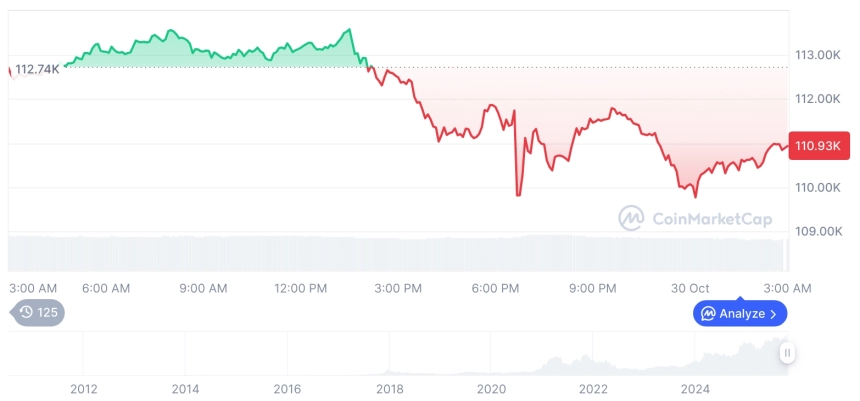This screenshot has width=860, height=401.
Task: Expand the Analyze chevron arrow
Action: [774, 314]
